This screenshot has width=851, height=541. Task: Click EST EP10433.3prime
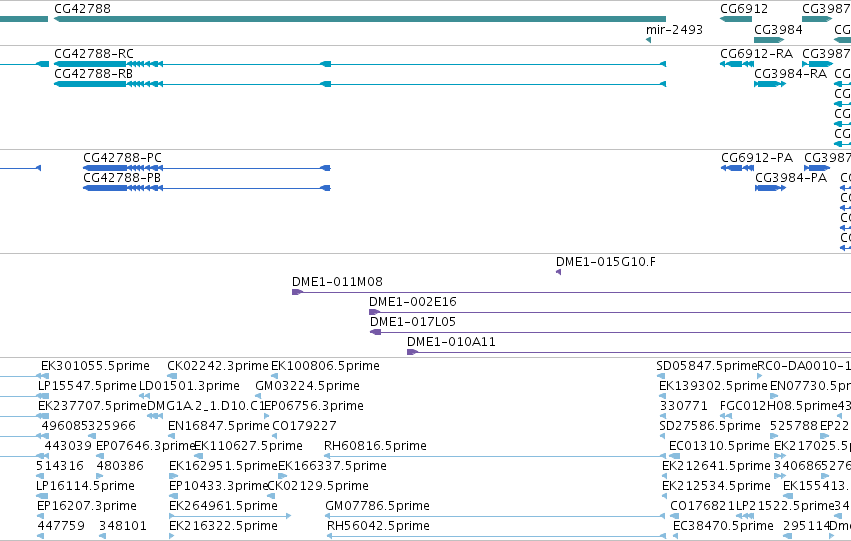click(173, 496)
